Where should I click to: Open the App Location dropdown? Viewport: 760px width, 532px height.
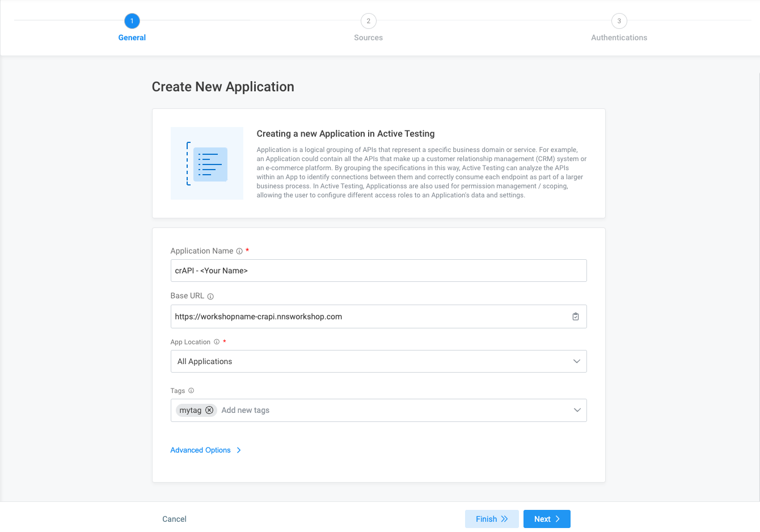(378, 361)
